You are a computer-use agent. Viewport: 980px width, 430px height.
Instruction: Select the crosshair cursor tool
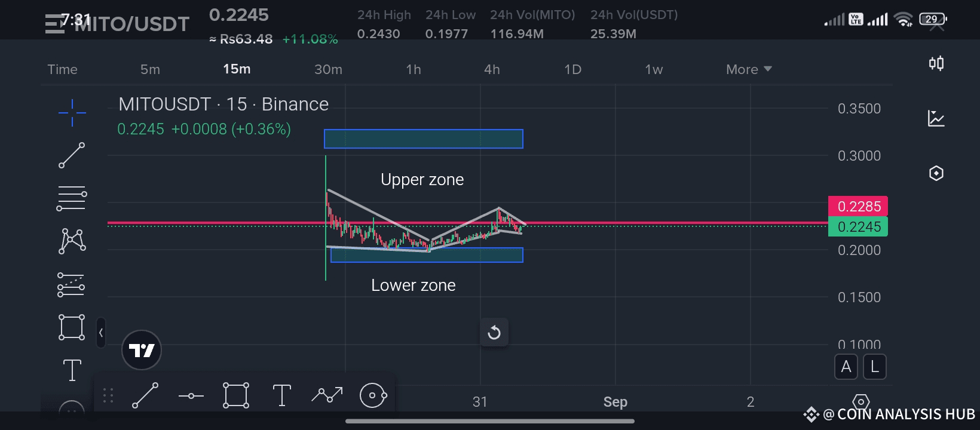click(72, 112)
